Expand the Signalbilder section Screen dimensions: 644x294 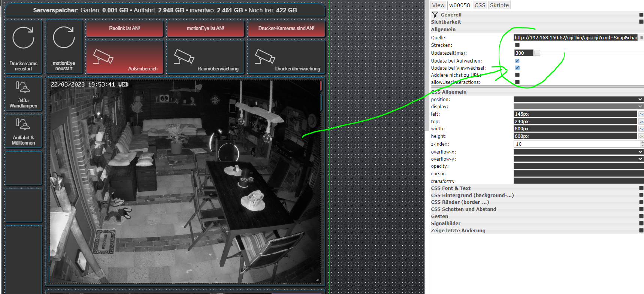[x=445, y=223]
